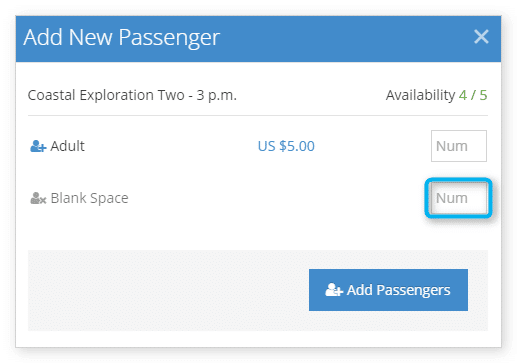Click the person-plus icon inside Add Passengers
Screen dimensions: 517x363
pyautogui.click(x=334, y=290)
